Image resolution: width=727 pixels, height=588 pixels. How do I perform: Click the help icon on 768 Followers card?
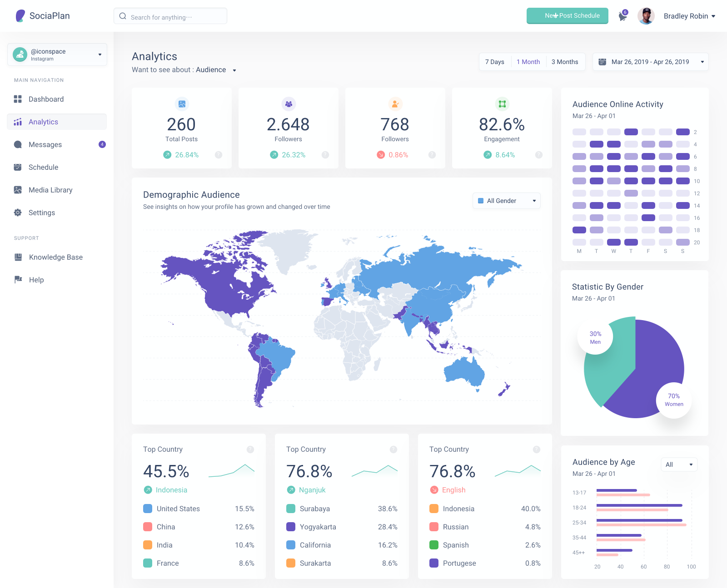coord(432,155)
